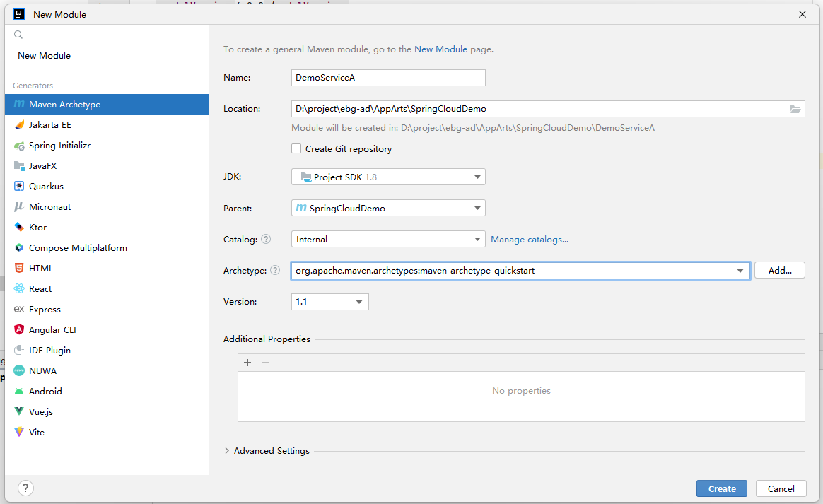Screen dimensions: 823x504
Task: Click the browse folder icon for Location
Action: point(795,109)
